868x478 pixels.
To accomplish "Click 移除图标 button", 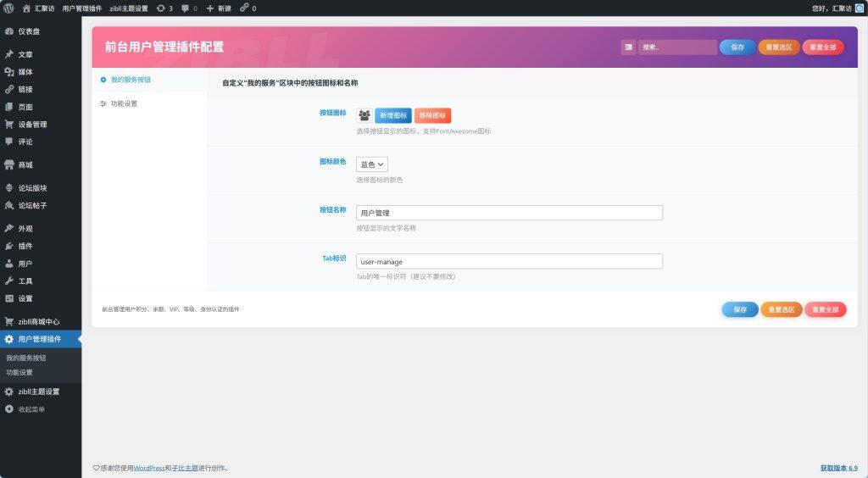I will pyautogui.click(x=433, y=115).
